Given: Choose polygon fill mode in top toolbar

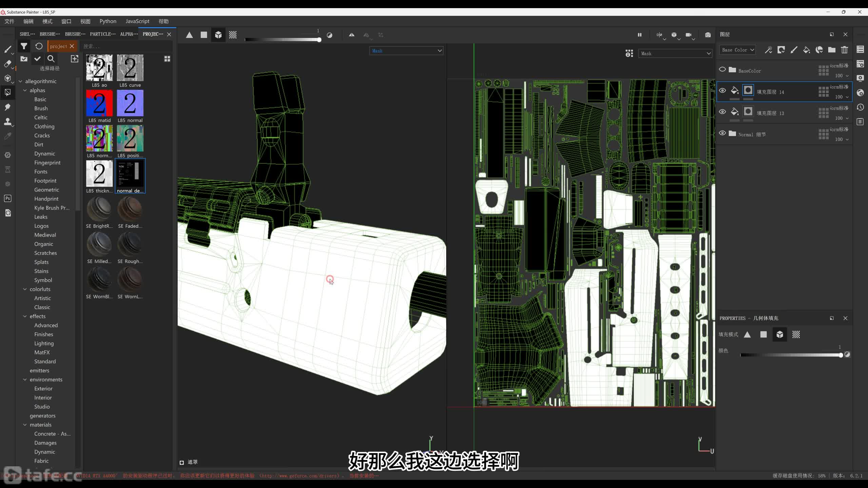Looking at the screenshot, I should click(x=204, y=35).
